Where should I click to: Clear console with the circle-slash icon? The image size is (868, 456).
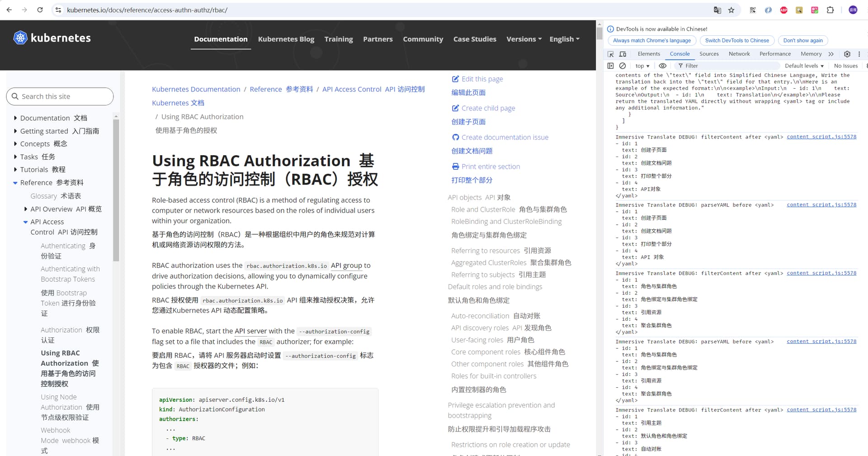623,66
